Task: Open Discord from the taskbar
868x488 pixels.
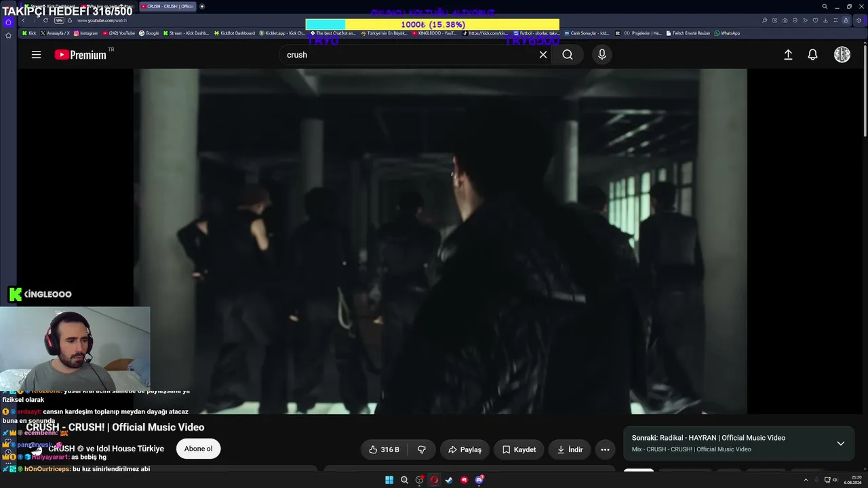Action: tap(479, 480)
